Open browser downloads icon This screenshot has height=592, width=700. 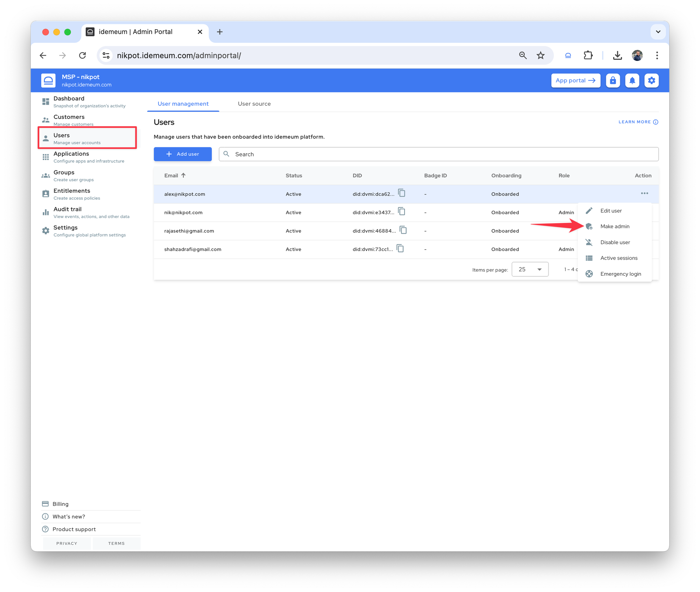617,55
